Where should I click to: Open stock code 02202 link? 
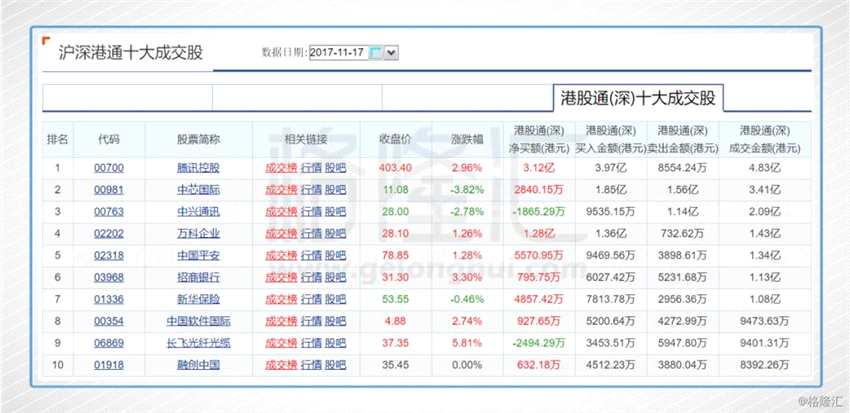point(109,234)
